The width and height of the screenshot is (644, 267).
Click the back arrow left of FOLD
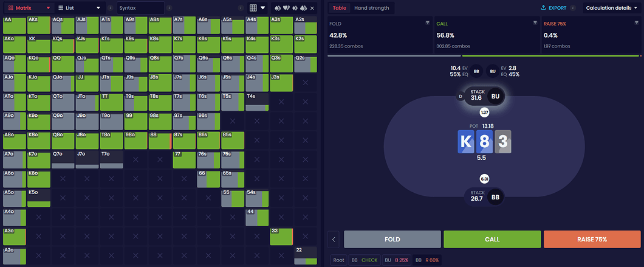tap(334, 239)
